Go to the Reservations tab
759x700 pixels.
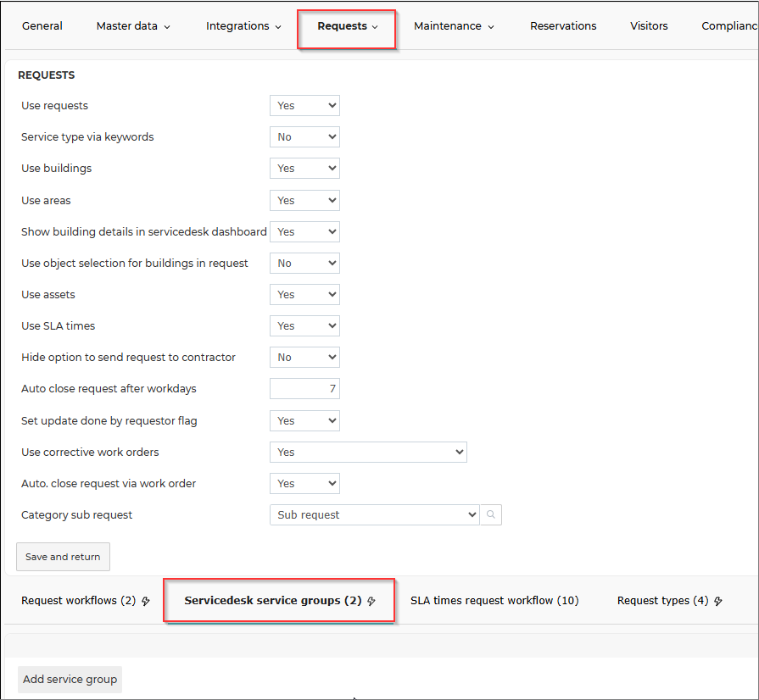563,26
